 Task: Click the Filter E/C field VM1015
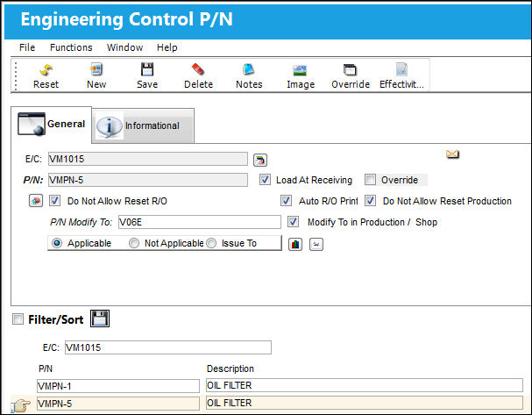click(168, 347)
